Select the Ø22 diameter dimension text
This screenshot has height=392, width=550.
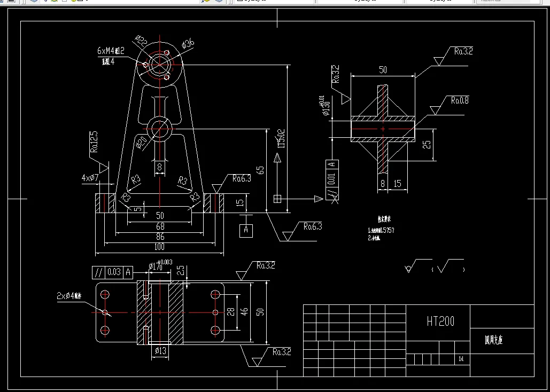(x=141, y=42)
